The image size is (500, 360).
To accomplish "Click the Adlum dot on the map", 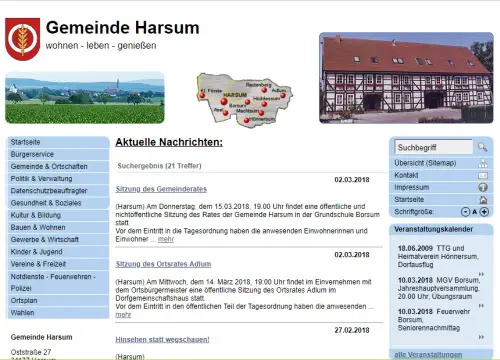I will click(x=283, y=96).
